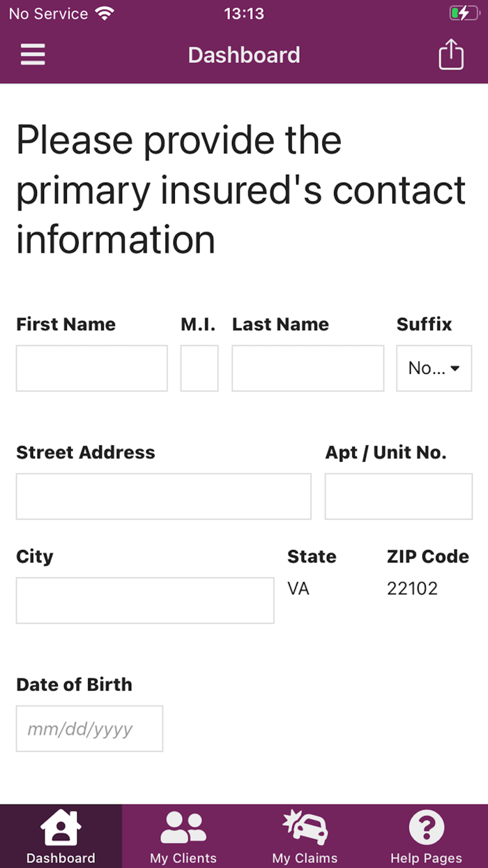Viewport: 488px width, 868px height.
Task: Tap the My Clients people icon
Action: pyautogui.click(x=183, y=827)
